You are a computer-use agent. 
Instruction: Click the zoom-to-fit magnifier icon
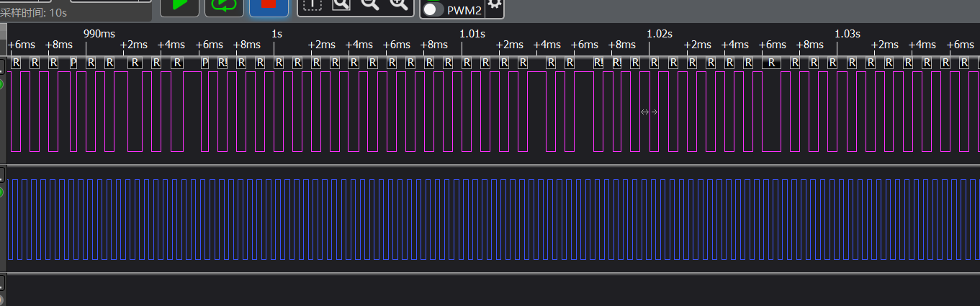[341, 4]
